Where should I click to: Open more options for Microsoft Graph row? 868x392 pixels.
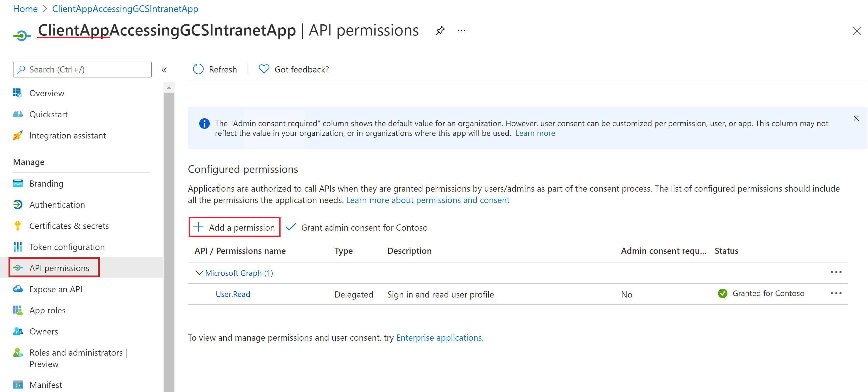836,272
